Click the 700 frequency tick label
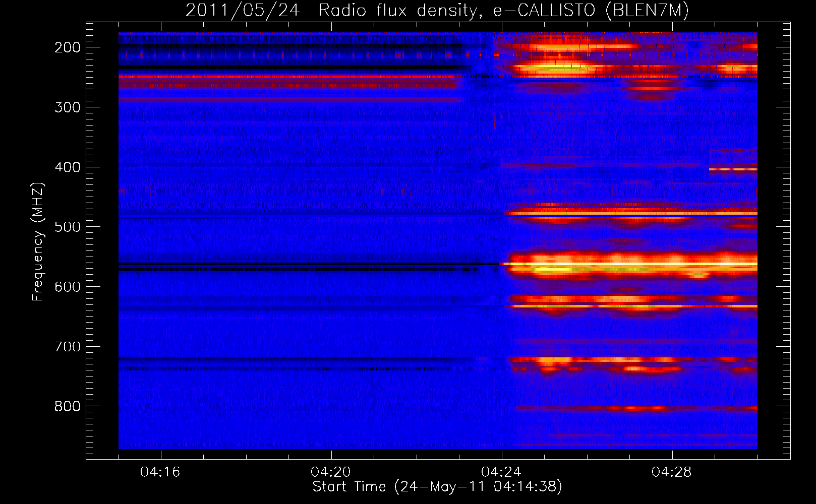The height and width of the screenshot is (504, 816). point(68,347)
